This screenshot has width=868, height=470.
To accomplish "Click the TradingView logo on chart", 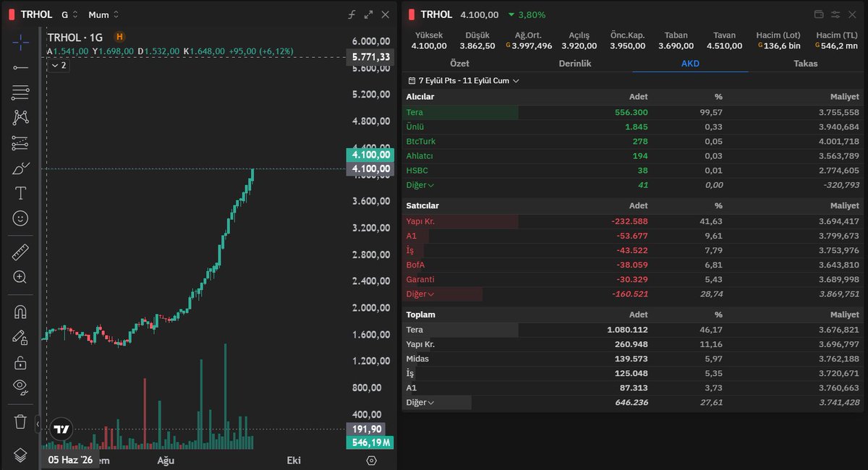I will click(x=62, y=429).
